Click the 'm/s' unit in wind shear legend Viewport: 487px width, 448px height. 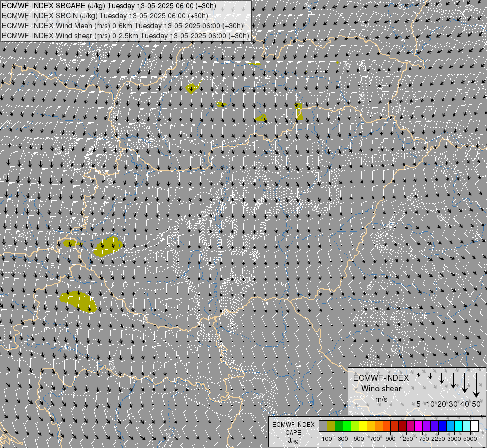(x=381, y=399)
